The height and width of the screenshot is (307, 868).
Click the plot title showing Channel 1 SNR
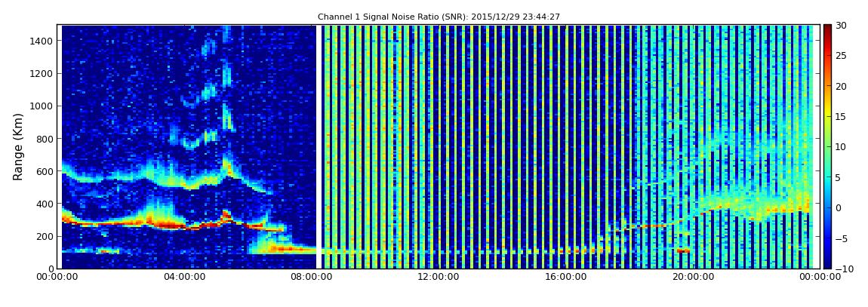click(439, 17)
